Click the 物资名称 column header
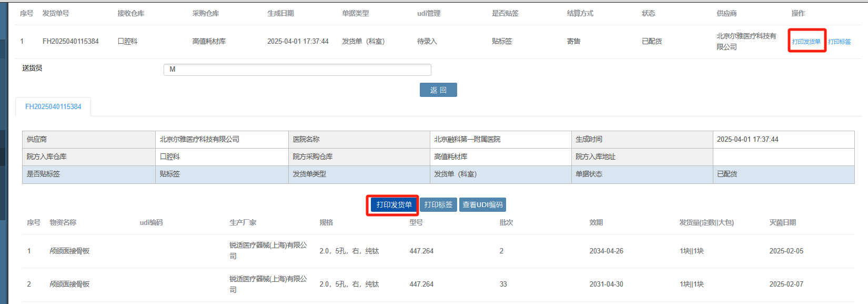 pyautogui.click(x=63, y=222)
